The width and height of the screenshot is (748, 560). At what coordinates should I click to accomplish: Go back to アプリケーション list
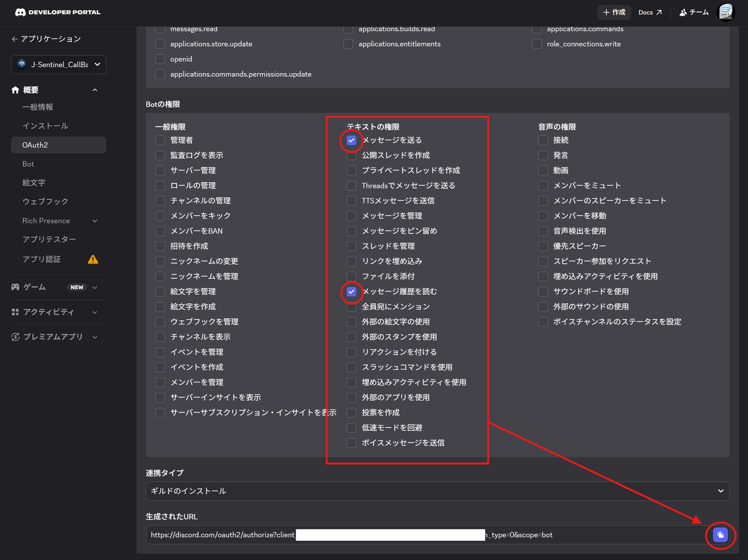[46, 39]
